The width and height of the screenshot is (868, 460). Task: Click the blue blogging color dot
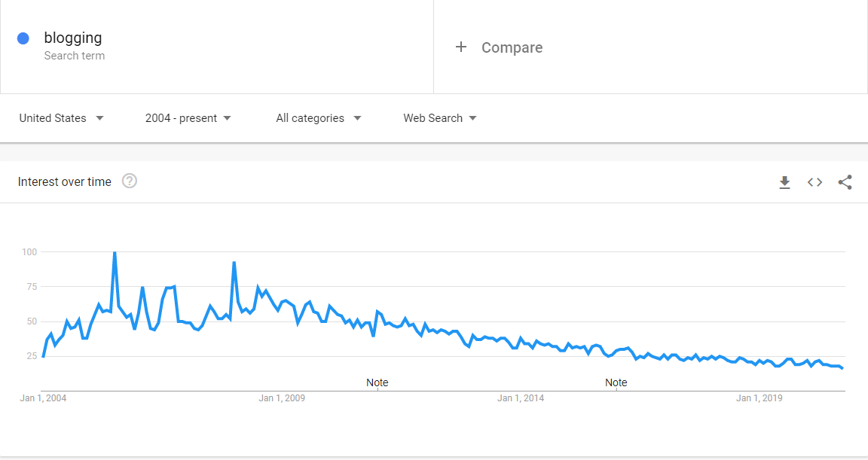point(23,38)
